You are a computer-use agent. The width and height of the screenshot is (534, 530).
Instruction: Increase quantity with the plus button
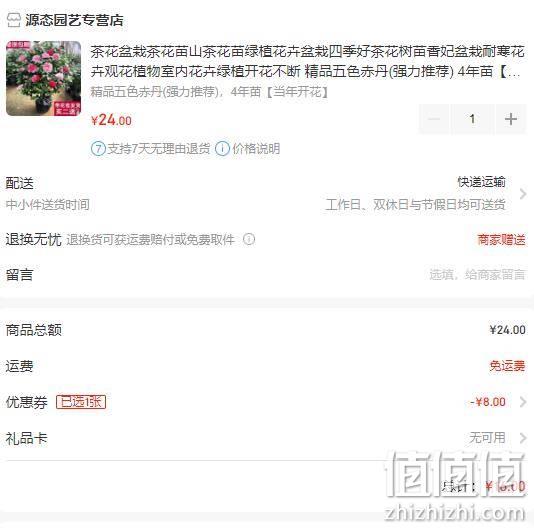pyautogui.click(x=511, y=119)
